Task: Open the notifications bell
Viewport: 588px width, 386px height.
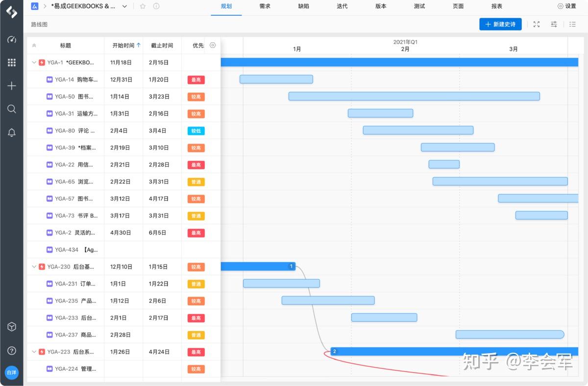Action: (x=11, y=132)
